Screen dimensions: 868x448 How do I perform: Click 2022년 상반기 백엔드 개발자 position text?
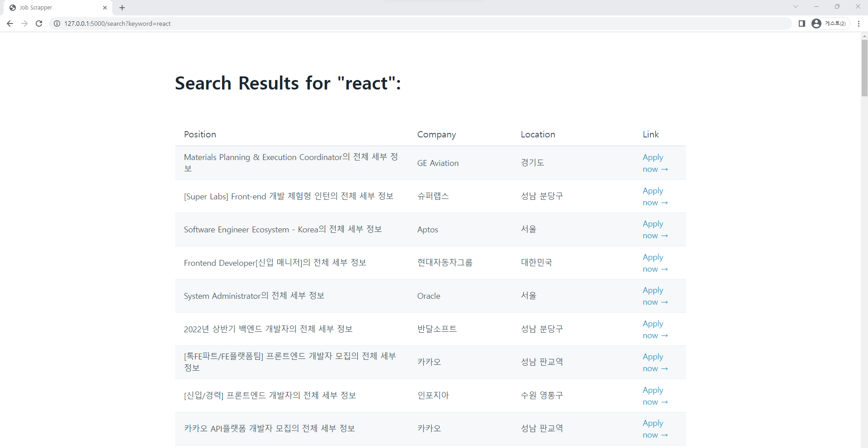(x=268, y=329)
